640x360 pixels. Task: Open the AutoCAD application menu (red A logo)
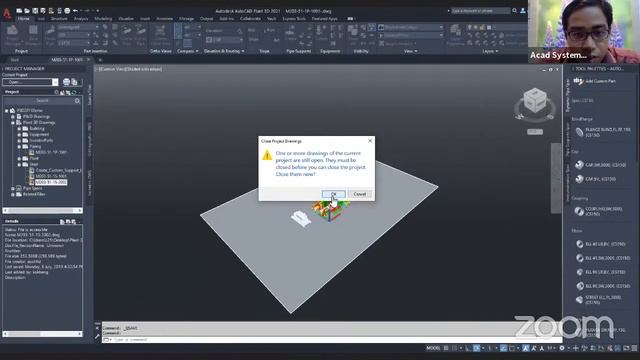[7, 13]
